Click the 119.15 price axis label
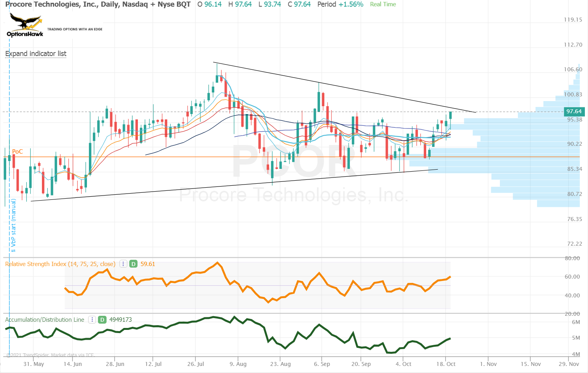The height and width of the screenshot is (373, 588). click(x=573, y=20)
